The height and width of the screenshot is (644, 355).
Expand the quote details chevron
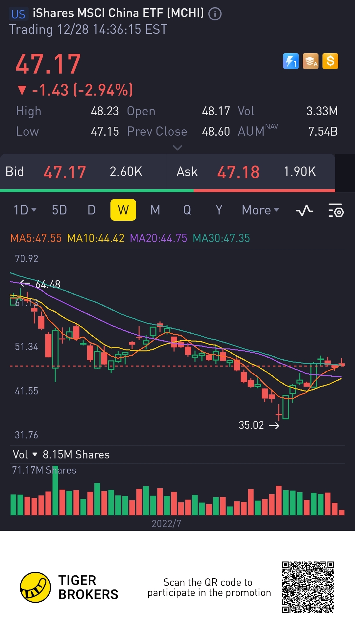coord(177,148)
